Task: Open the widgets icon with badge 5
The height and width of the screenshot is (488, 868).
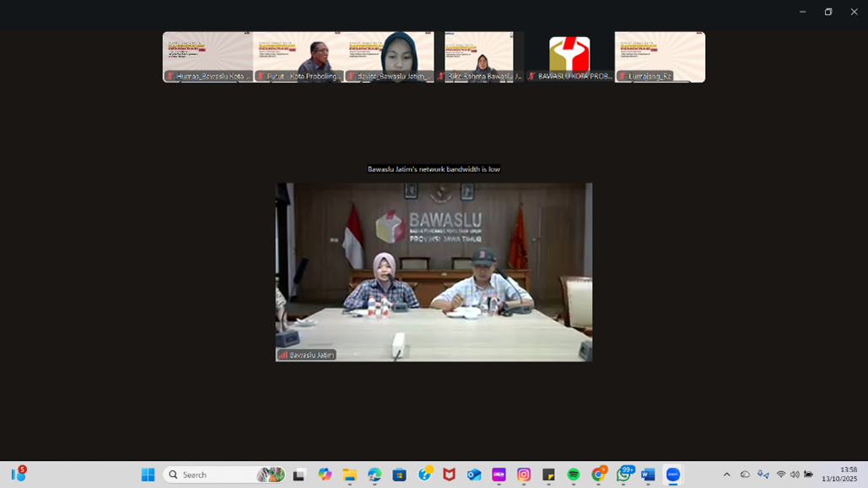Action: point(19,475)
